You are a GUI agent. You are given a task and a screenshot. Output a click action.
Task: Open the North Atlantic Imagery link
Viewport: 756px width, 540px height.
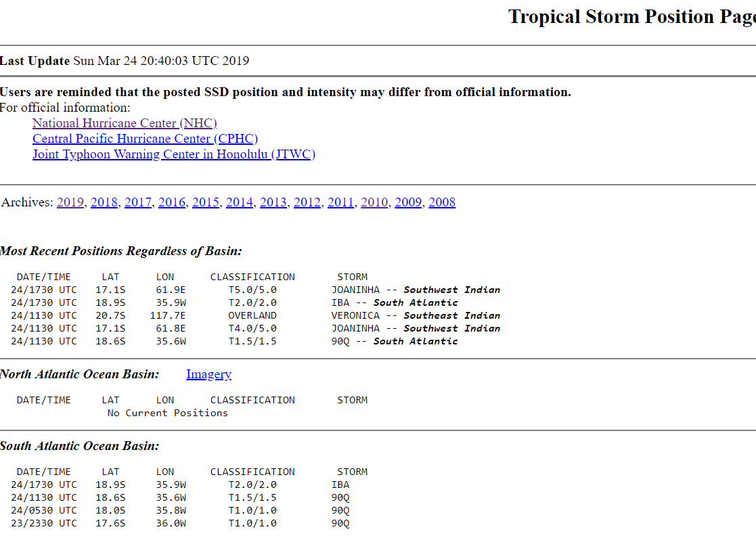208,374
